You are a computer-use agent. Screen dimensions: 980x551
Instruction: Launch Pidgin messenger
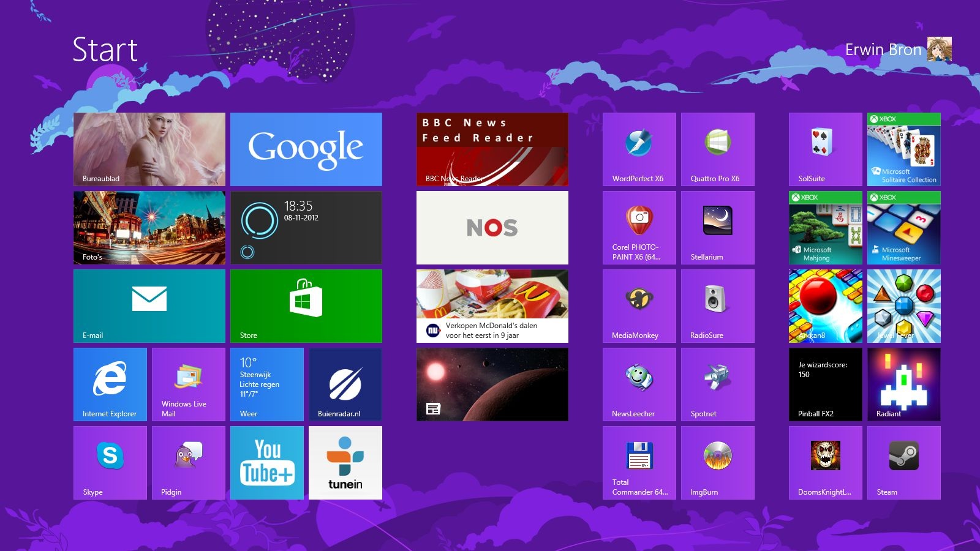(189, 463)
